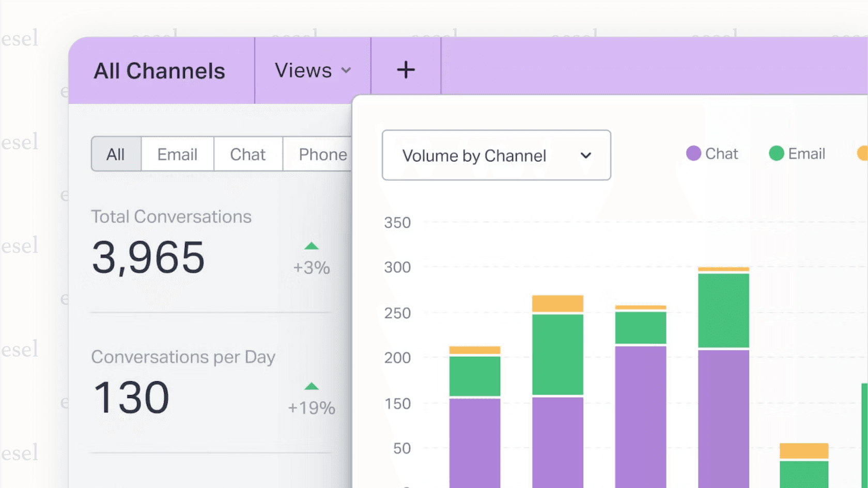Switch to the Phone filter tab
Screen dimensions: 868x488
[323, 154]
